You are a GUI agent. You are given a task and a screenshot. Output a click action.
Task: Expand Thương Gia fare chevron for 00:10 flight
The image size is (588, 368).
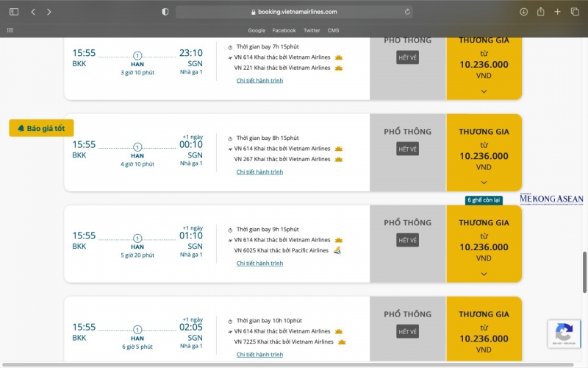[484, 183]
